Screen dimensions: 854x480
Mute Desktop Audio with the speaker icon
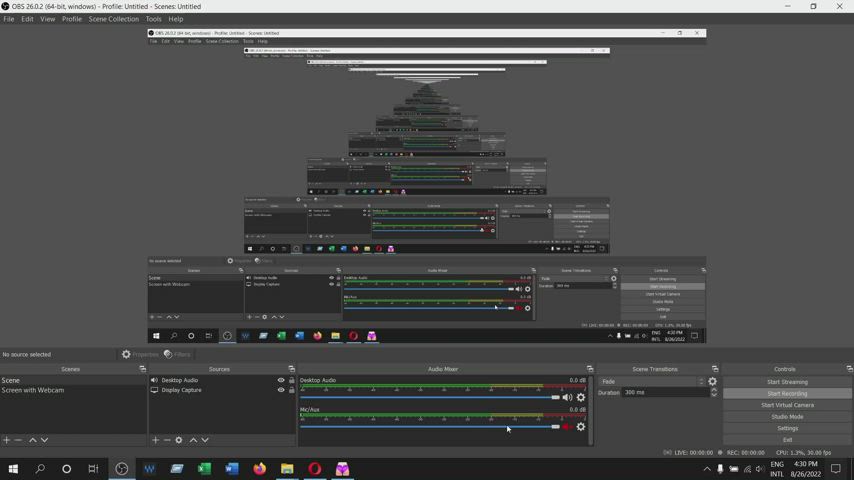pyautogui.click(x=567, y=398)
